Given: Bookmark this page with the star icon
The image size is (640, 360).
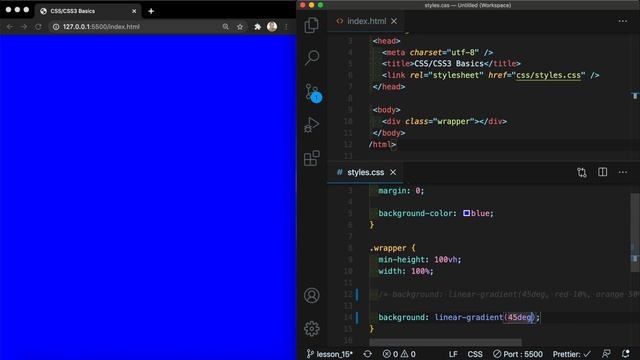Looking at the screenshot, I should pyautogui.click(x=240, y=27).
